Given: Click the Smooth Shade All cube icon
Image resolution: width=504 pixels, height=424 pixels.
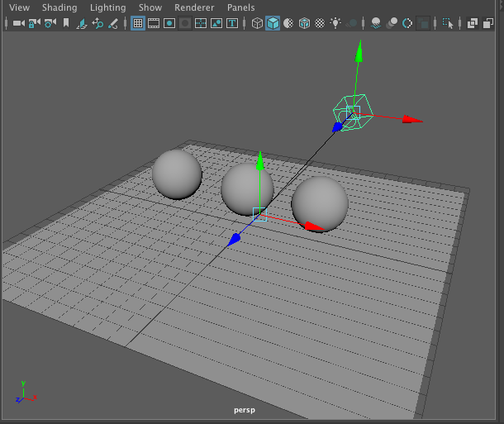Looking at the screenshot, I should click(273, 23).
